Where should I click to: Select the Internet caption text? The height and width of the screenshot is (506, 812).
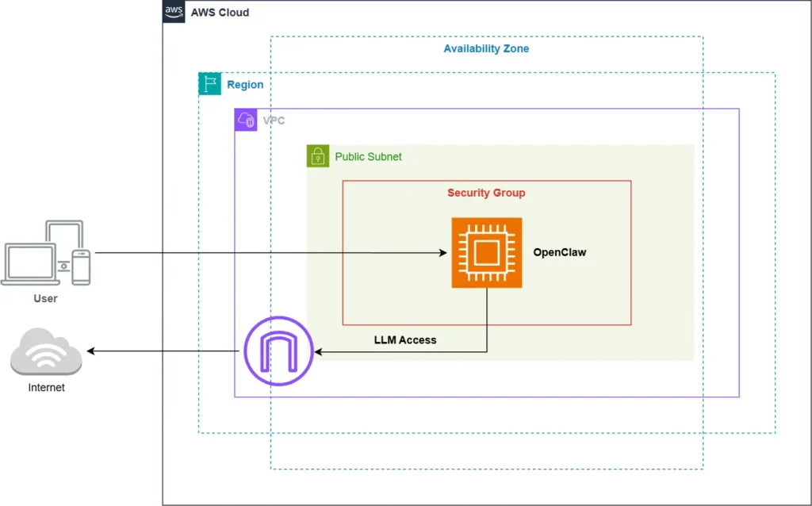(x=46, y=387)
